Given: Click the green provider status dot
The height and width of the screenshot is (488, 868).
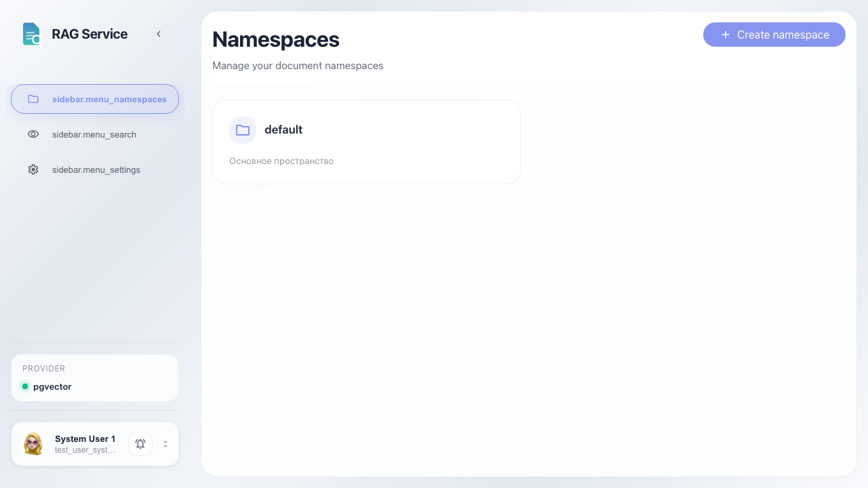Looking at the screenshot, I should pyautogui.click(x=25, y=386).
